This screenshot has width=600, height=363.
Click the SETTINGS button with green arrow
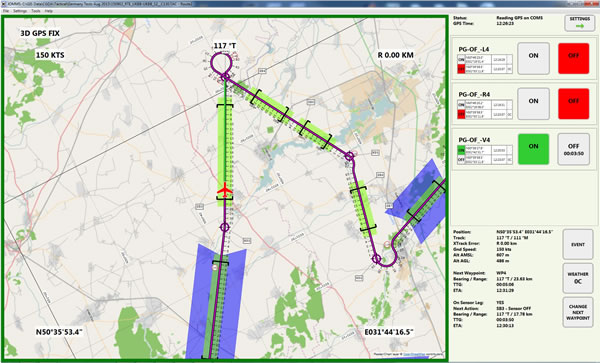(579, 23)
